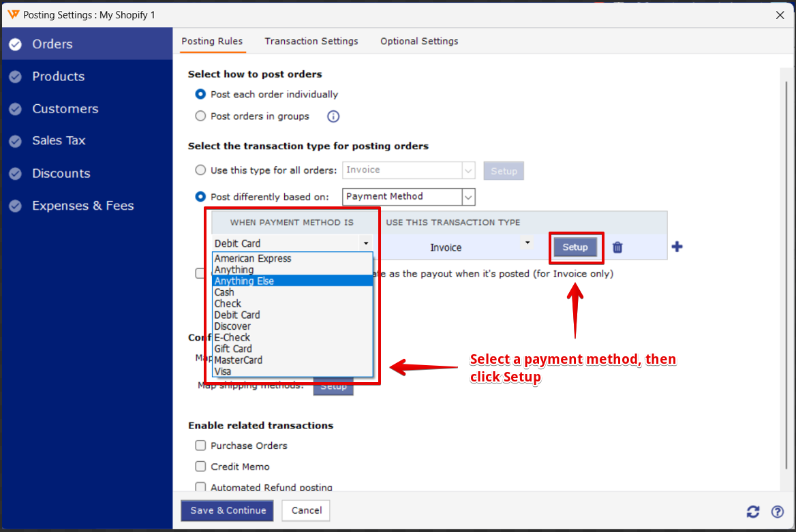Viewport: 796px width, 532px height.
Task: Click the refresh icon at bottom right
Action: click(x=753, y=512)
